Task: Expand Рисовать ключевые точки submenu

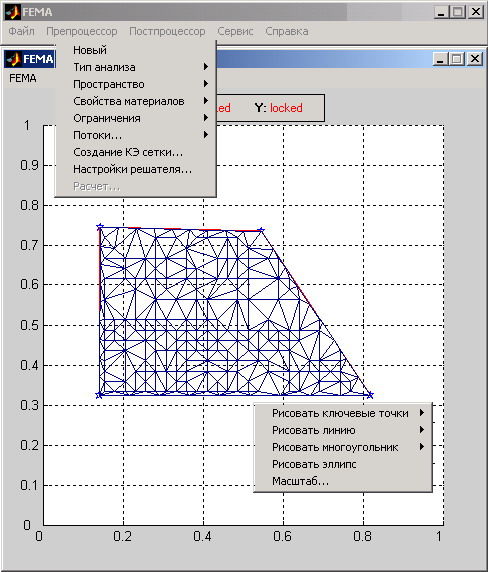Action: coord(343,413)
